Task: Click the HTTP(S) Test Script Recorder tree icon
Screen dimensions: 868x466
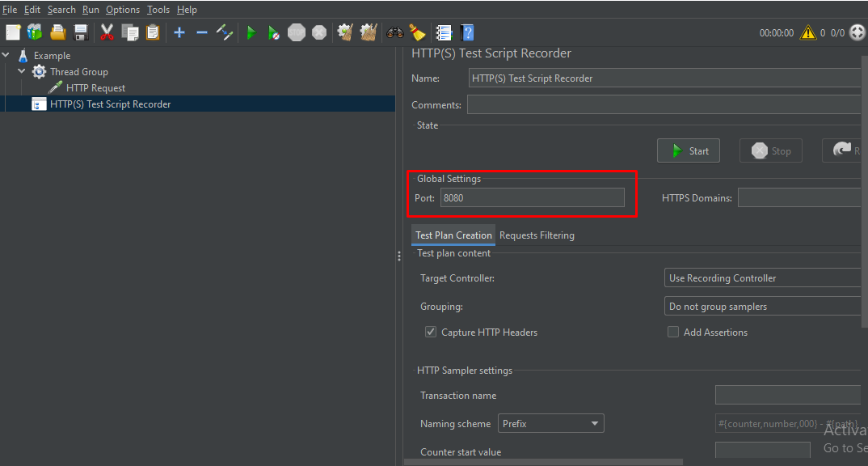Action: pos(39,104)
